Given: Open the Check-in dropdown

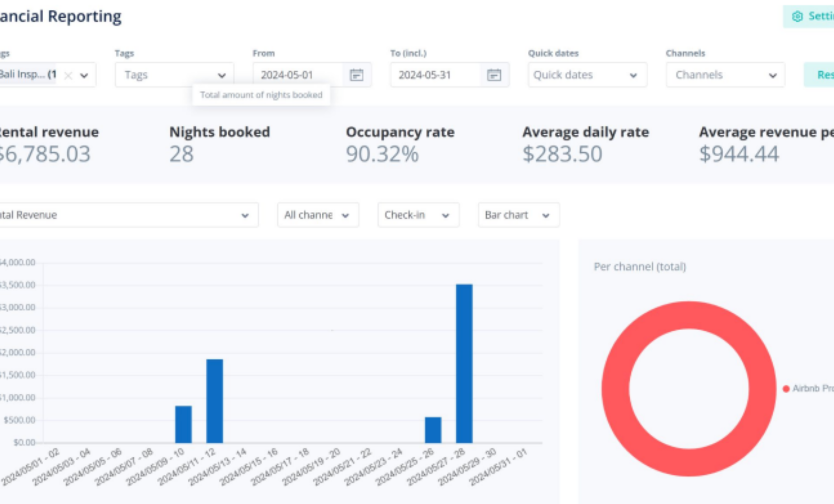Looking at the screenshot, I should pos(418,215).
